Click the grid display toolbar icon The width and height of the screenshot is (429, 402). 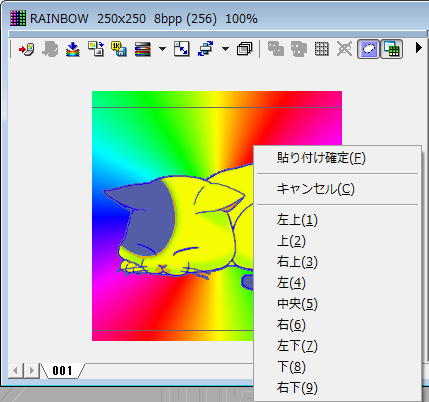pos(322,49)
